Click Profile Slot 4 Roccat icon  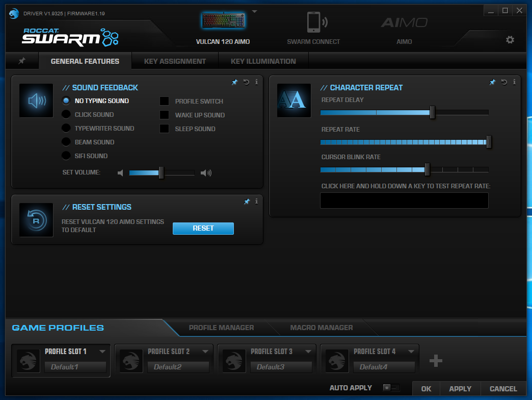[x=337, y=361]
